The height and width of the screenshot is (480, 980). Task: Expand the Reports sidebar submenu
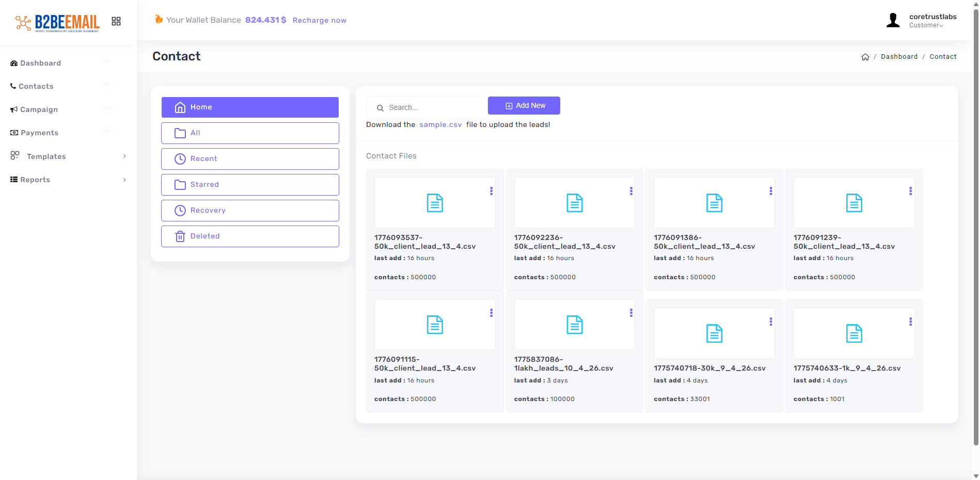(x=124, y=180)
